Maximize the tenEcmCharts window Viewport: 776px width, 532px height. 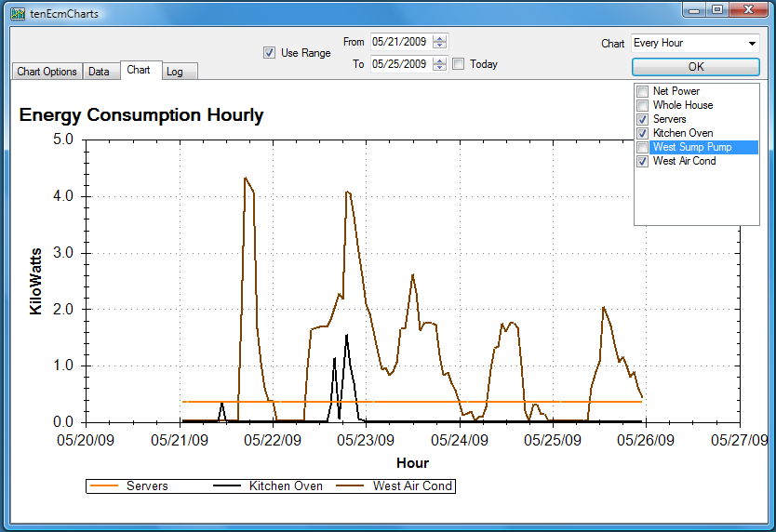[717, 10]
